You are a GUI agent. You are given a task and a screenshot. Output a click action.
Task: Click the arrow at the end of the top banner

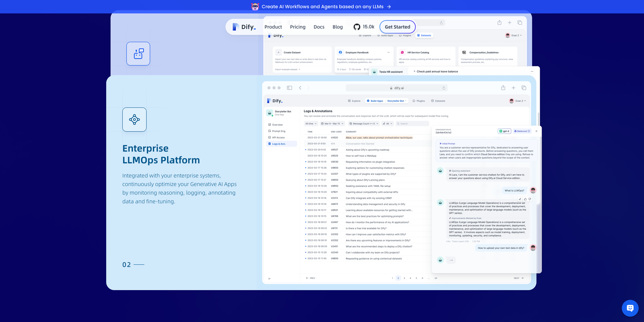click(389, 7)
